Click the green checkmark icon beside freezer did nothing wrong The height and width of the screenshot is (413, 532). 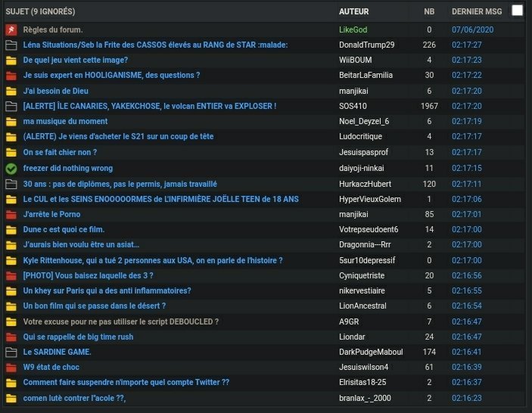11,168
